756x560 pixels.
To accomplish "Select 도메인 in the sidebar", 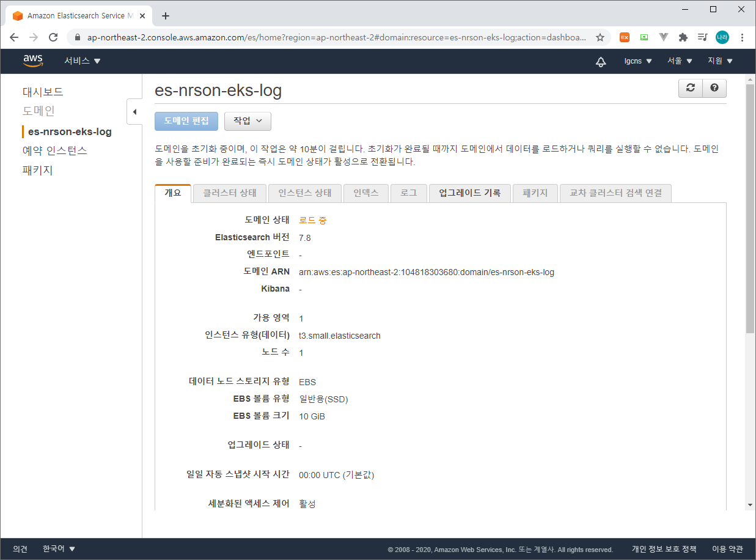I will click(x=39, y=111).
